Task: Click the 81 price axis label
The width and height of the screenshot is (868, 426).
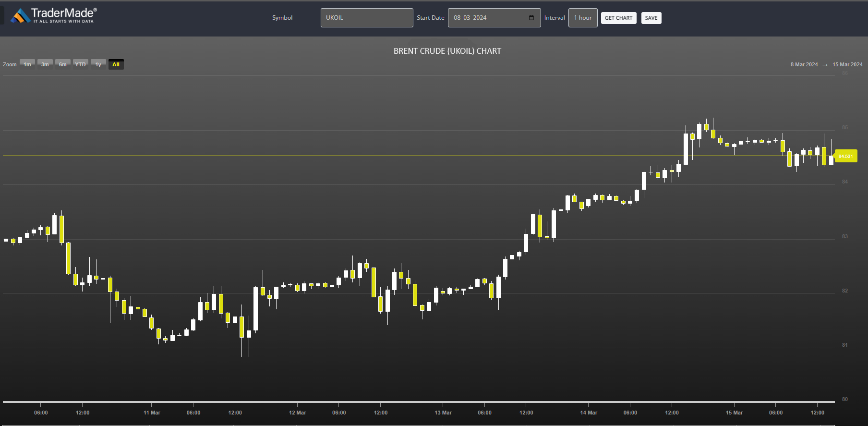Action: [845, 345]
